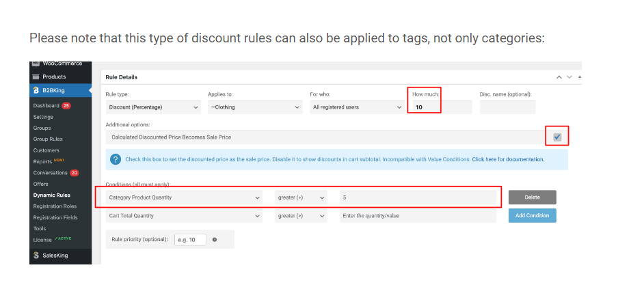Click the Dashboard 25 notifications badge
This screenshot has height=287, width=644.
[66, 105]
